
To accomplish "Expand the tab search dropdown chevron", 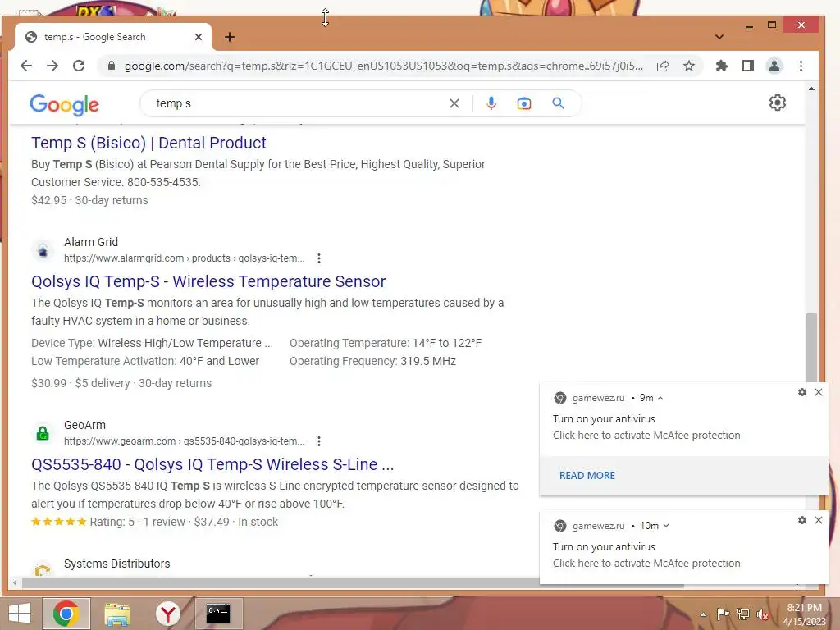I will pos(719,37).
